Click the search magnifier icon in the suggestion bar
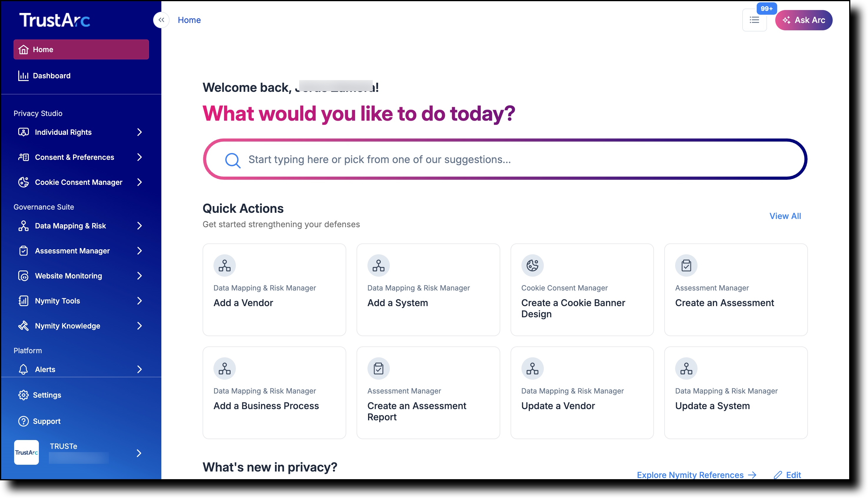 tap(233, 160)
